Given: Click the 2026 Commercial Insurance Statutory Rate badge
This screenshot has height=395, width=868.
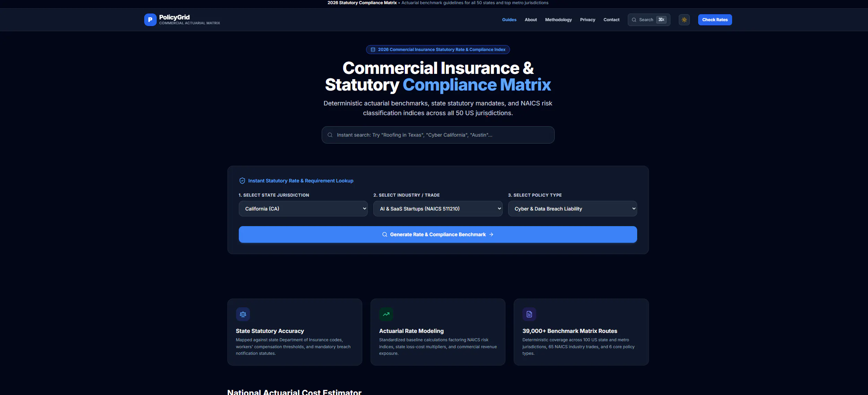Looking at the screenshot, I should point(438,50).
